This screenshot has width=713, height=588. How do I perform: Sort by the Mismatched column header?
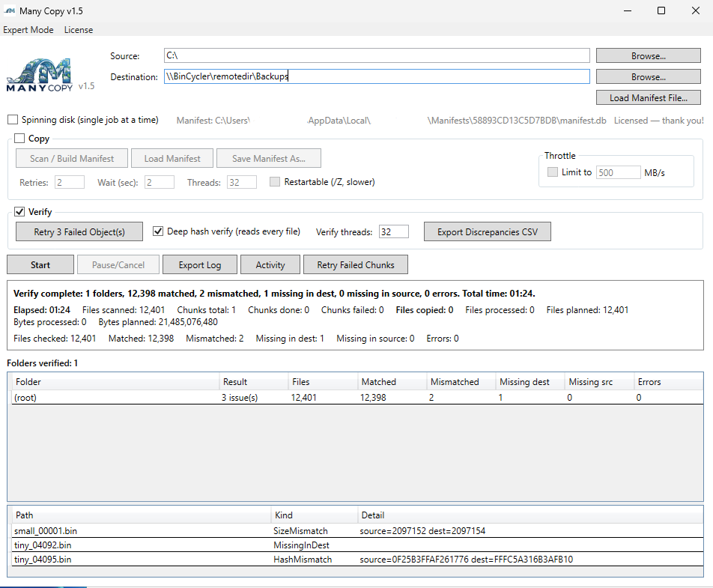coord(461,382)
